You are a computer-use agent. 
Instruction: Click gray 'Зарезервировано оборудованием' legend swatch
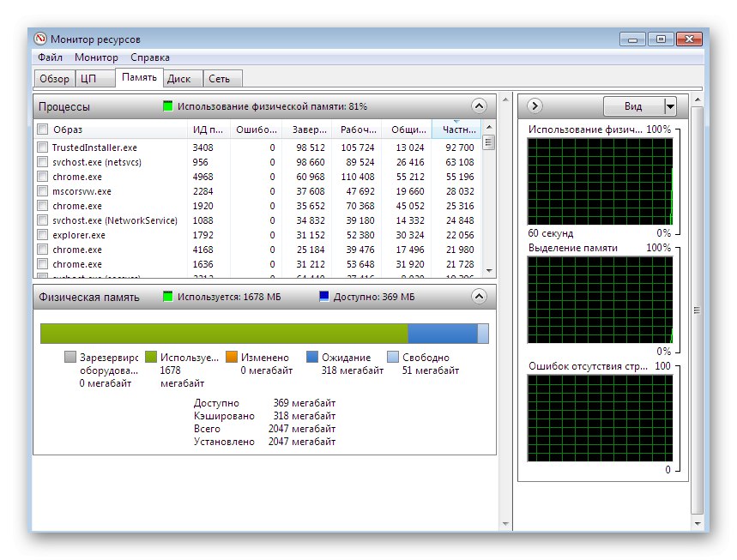pos(70,357)
